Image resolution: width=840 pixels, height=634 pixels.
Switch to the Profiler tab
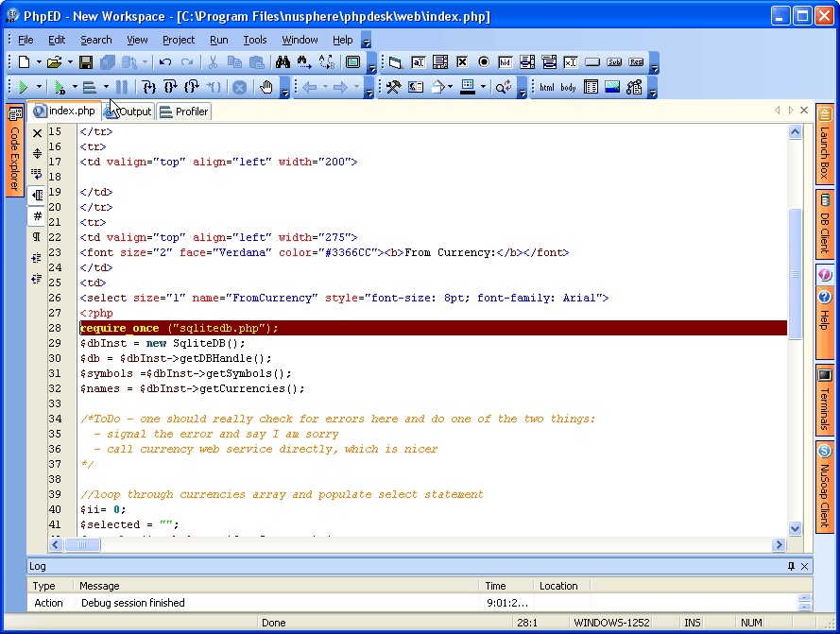pyautogui.click(x=184, y=111)
